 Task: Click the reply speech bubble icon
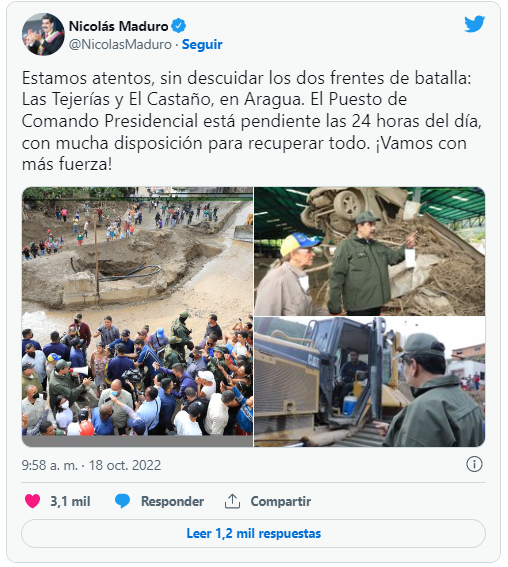[x=122, y=501]
